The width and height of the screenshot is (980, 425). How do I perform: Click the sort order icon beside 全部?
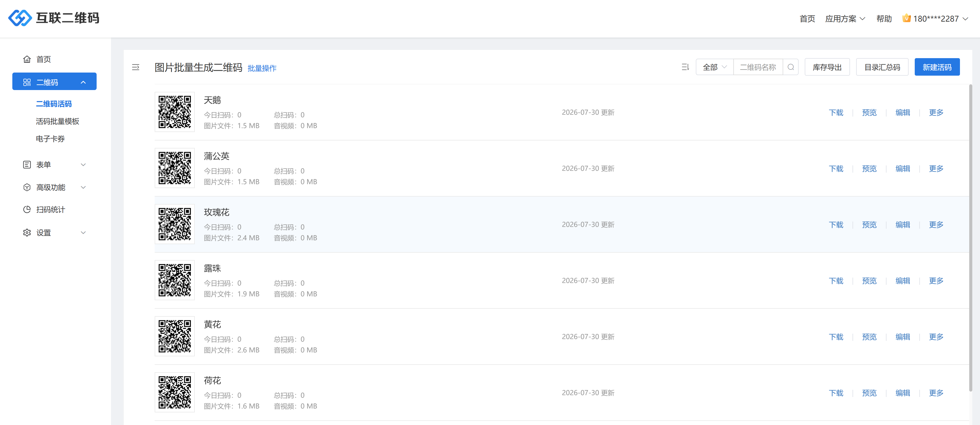pyautogui.click(x=685, y=67)
